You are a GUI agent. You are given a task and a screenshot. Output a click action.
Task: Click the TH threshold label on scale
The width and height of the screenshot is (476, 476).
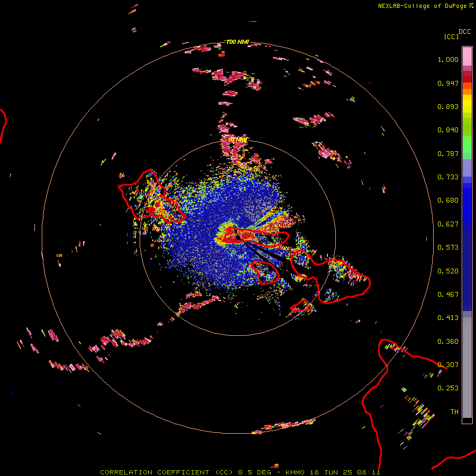pos(454,412)
